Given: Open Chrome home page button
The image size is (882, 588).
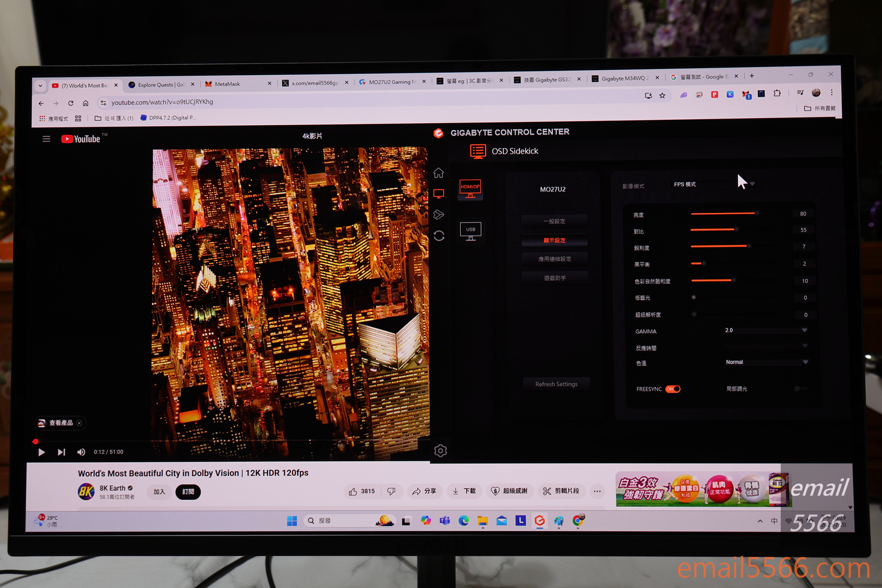Looking at the screenshot, I should [x=85, y=103].
